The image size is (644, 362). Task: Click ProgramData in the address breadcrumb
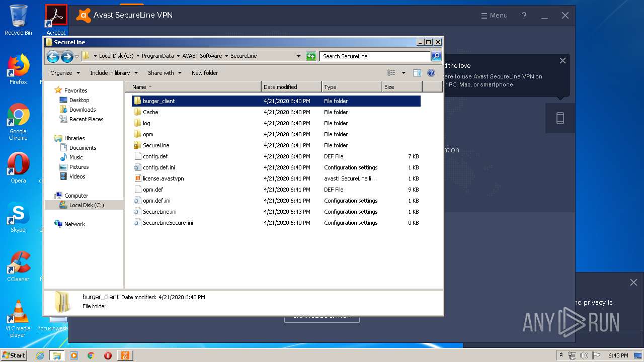[157, 56]
